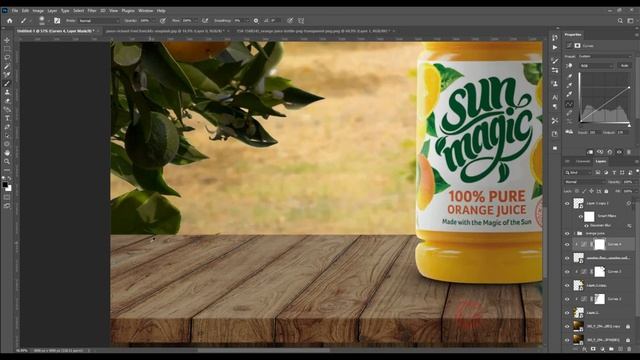
Task: Reset adjustment to defaults button
Action: pyautogui.click(x=610, y=152)
